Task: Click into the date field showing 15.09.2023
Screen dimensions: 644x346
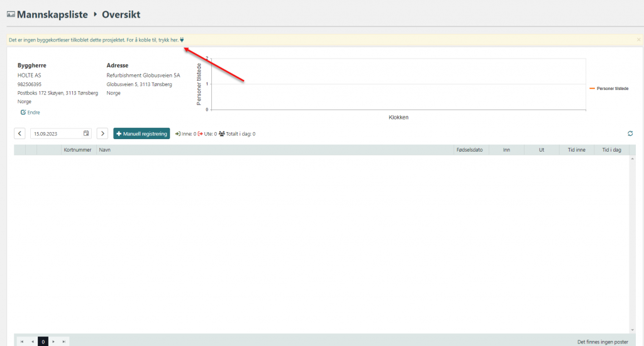Action: (57, 133)
